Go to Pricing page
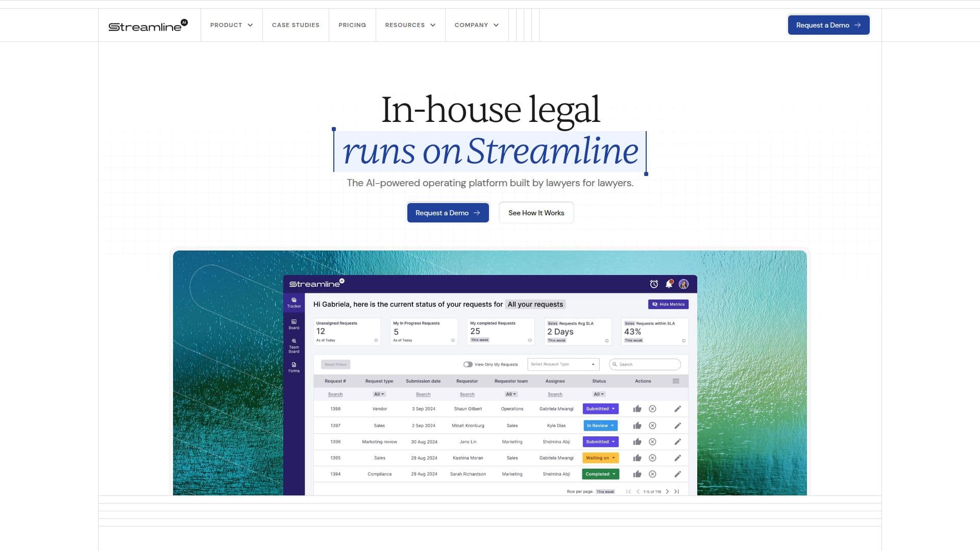 pyautogui.click(x=352, y=25)
